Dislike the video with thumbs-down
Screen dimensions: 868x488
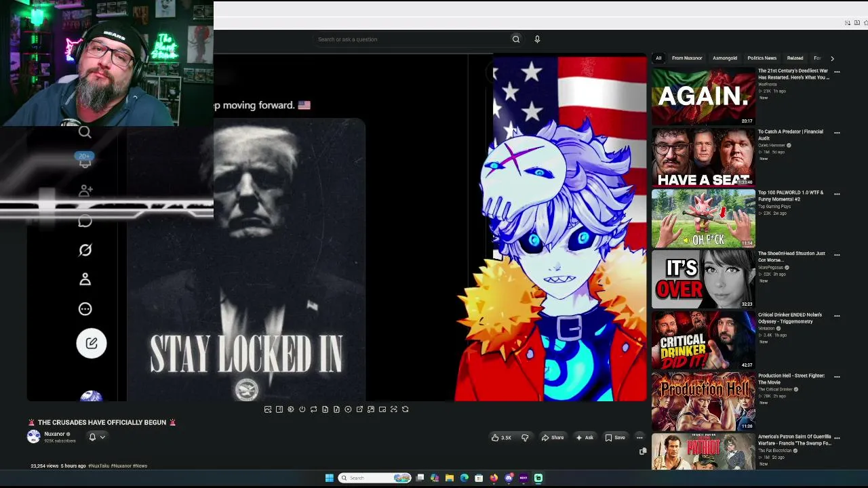coord(525,438)
